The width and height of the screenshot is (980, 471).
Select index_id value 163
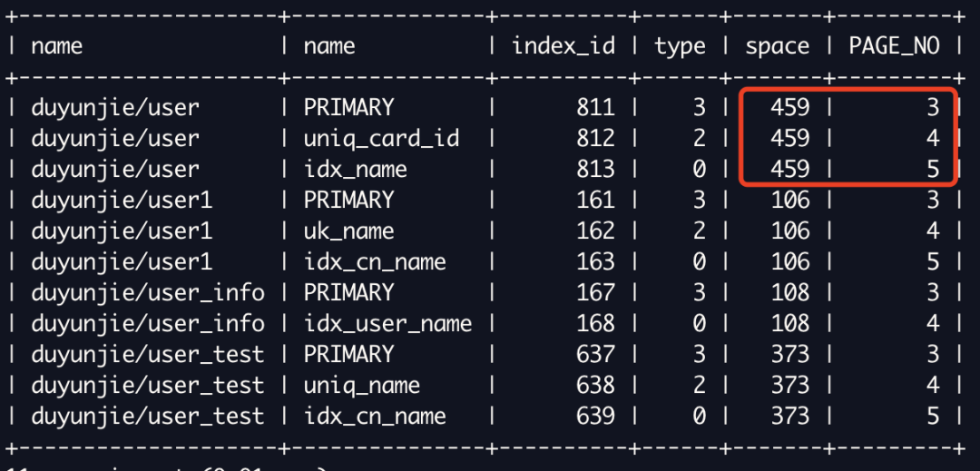click(x=595, y=261)
